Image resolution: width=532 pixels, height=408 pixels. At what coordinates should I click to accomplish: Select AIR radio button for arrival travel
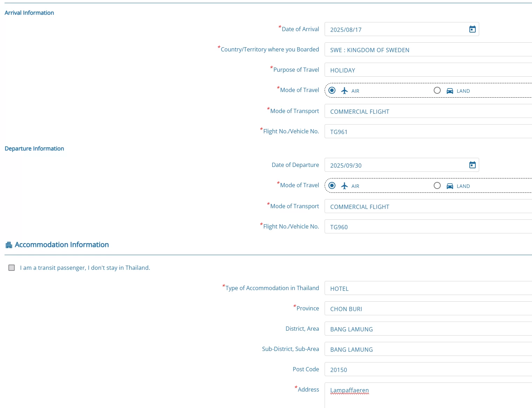(332, 91)
